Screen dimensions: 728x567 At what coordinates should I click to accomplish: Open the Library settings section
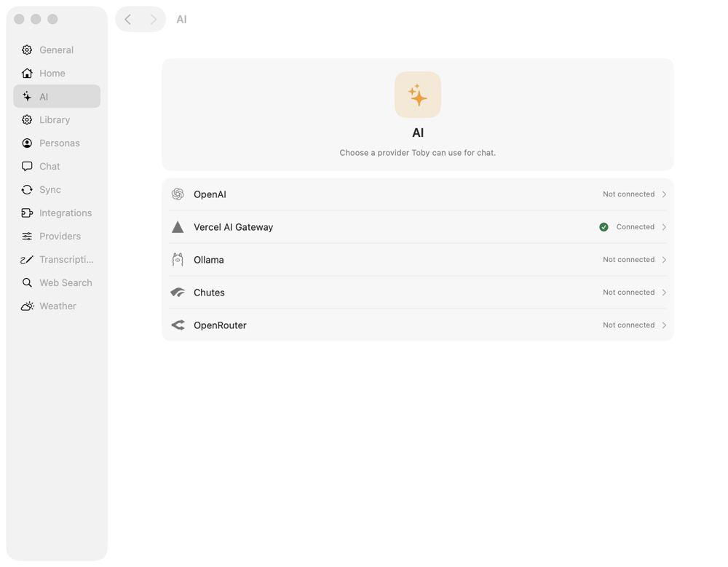click(57, 120)
